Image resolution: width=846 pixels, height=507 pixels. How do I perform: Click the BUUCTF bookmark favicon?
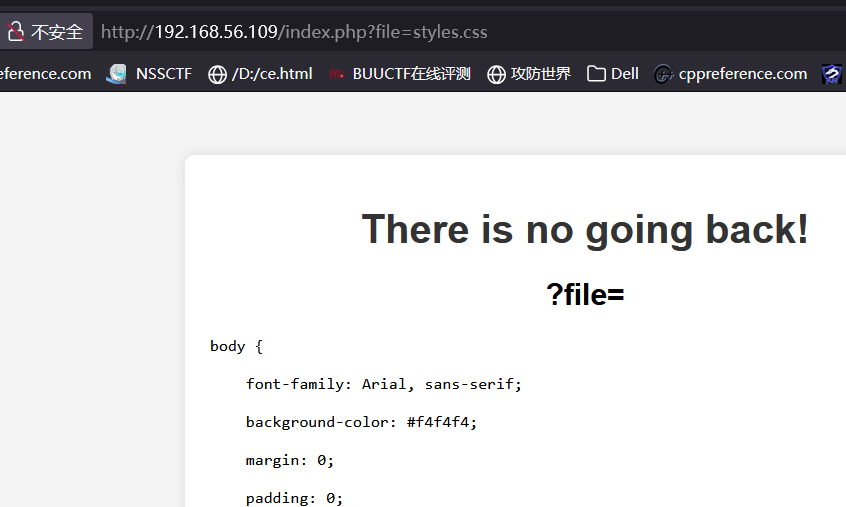tap(337, 74)
